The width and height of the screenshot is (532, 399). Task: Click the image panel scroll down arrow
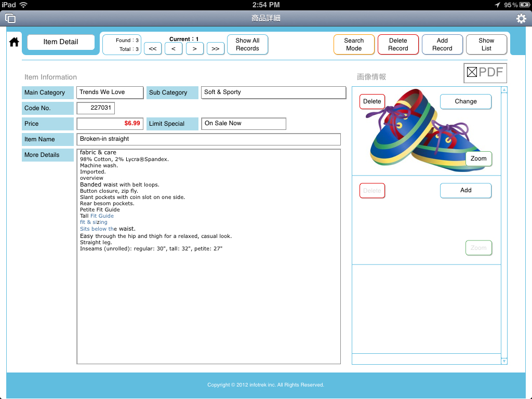click(x=504, y=361)
